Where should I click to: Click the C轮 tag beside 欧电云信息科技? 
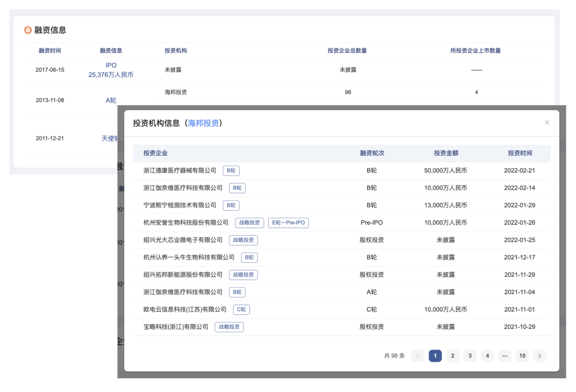click(241, 309)
